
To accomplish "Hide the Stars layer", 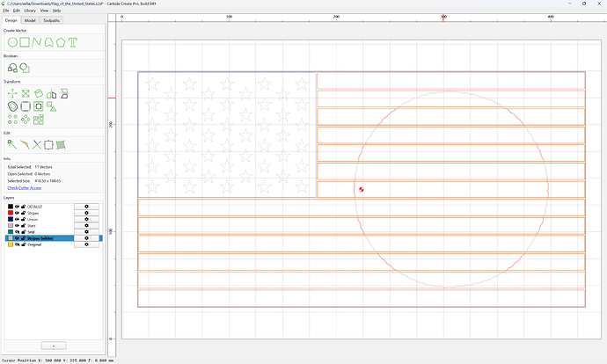I will 17,225.
